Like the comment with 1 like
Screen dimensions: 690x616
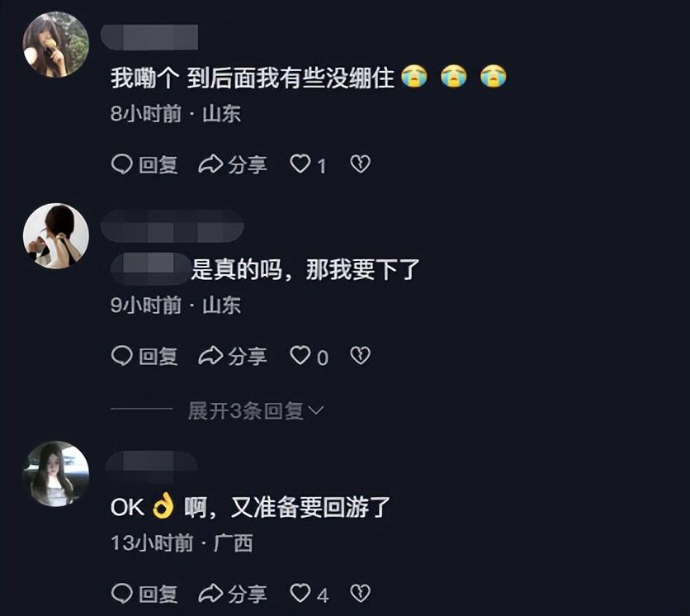coord(300,163)
